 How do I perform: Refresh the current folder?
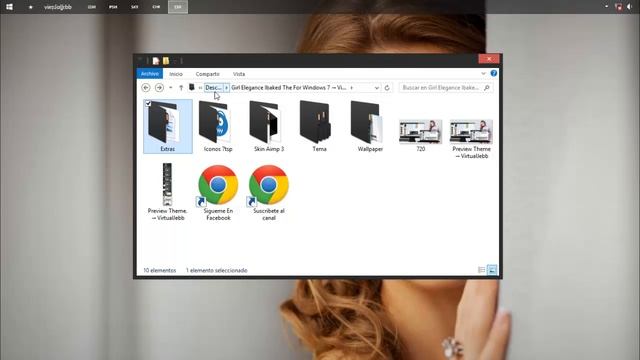pos(387,88)
